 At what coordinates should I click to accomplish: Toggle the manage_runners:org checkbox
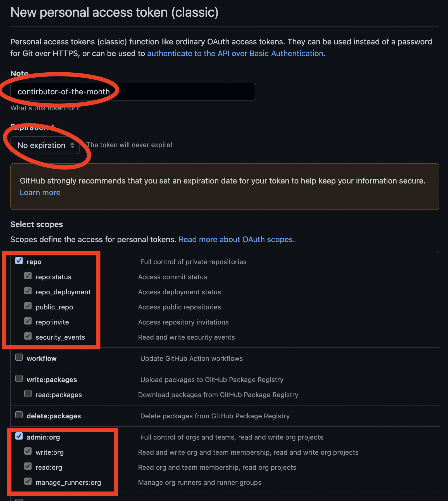(x=28, y=481)
